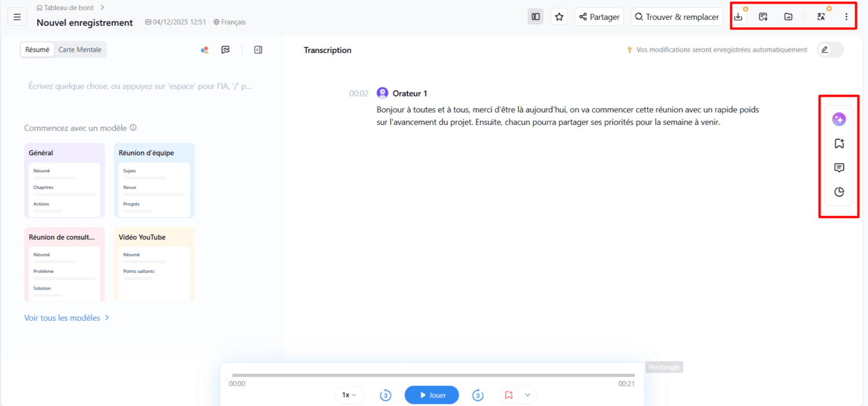Toggle the split view layout icon
868x406 pixels.
click(535, 16)
